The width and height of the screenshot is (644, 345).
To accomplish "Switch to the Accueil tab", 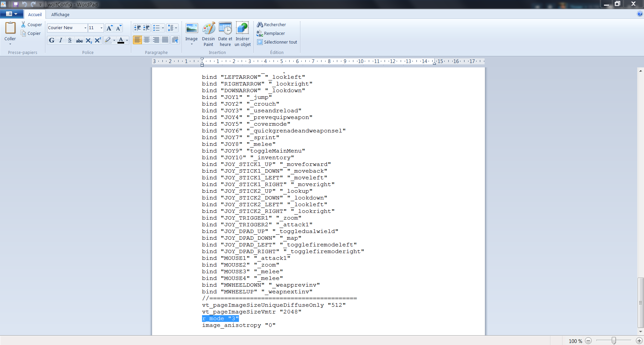I will click(x=35, y=14).
